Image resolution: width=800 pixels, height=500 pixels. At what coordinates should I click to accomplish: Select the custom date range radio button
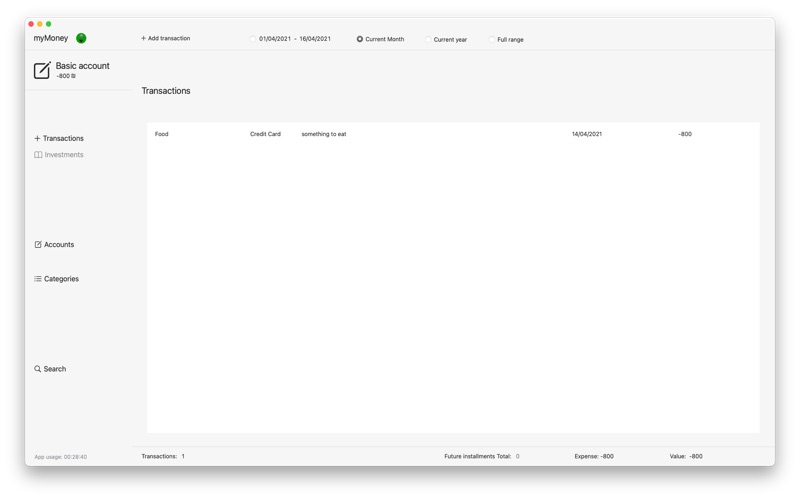(253, 39)
